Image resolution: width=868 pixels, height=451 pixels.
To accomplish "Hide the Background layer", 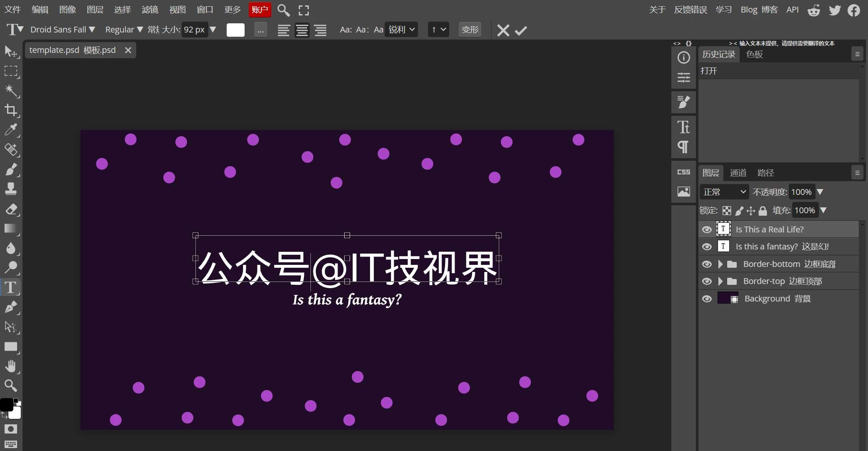I will [707, 299].
